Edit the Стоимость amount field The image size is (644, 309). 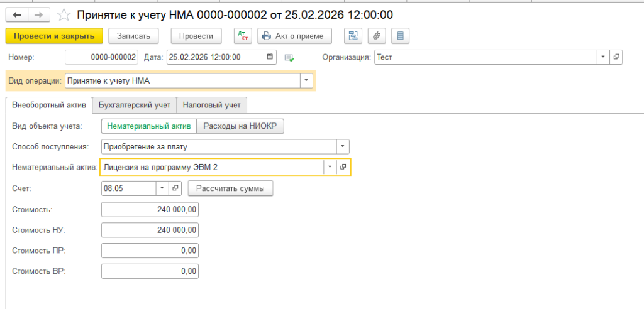(150, 210)
